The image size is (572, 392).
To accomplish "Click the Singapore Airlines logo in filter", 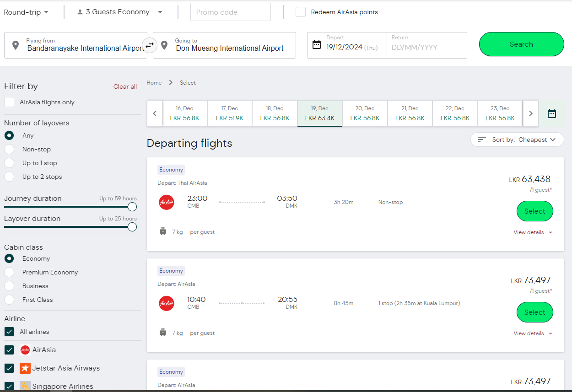I will (x=25, y=387).
